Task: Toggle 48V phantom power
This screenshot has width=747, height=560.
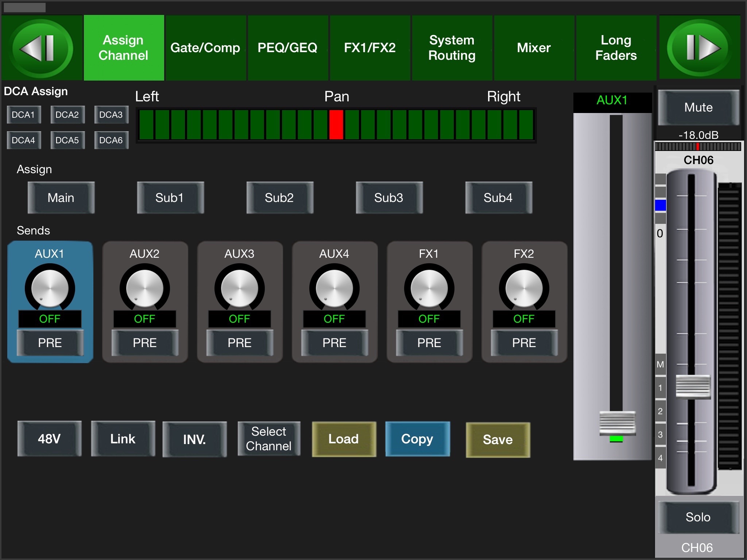Action: pyautogui.click(x=50, y=439)
